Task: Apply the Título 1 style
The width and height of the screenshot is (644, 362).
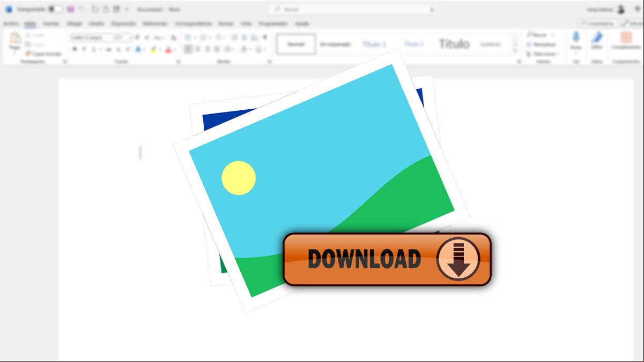Action: click(374, 44)
